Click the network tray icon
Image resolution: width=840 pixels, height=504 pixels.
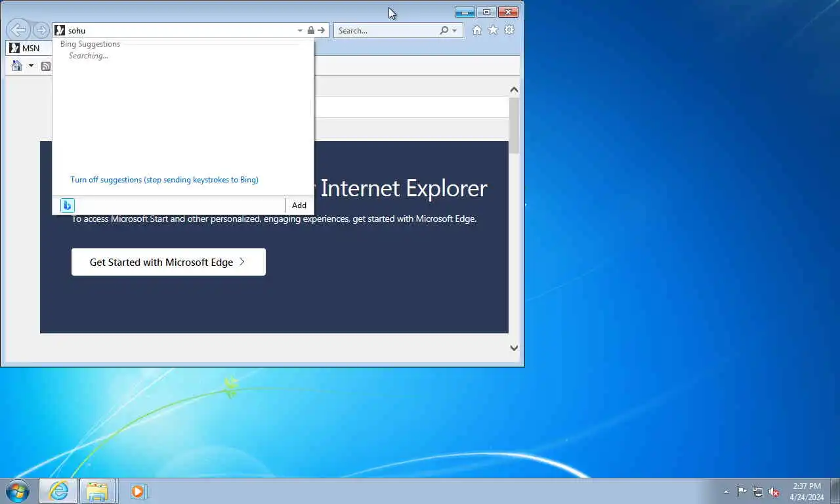coord(758,492)
